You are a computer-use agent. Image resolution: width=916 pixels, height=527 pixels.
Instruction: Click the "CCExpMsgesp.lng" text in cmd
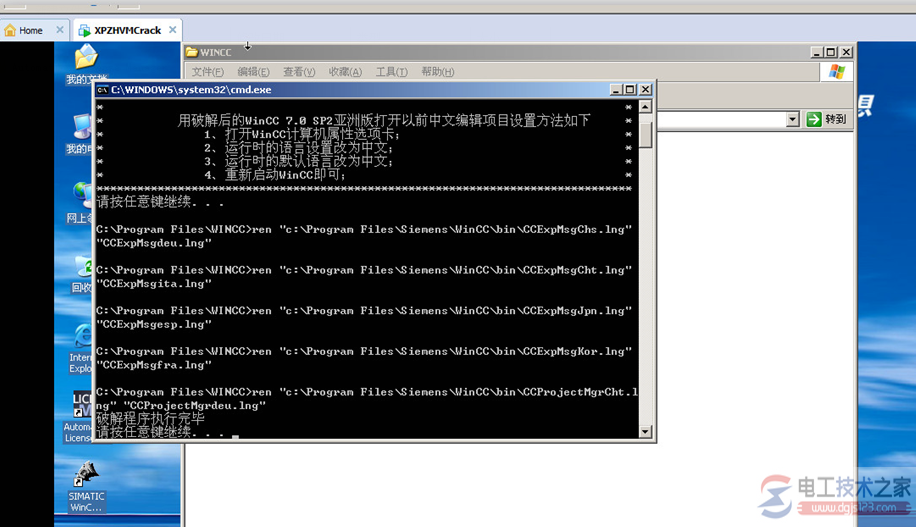[x=154, y=324]
